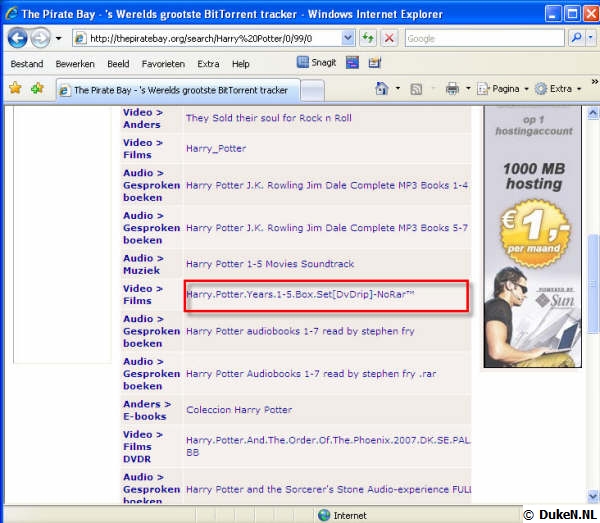Screen dimensions: 600x523
Task: Open the Harry_Potter torrent link
Action: coord(216,148)
